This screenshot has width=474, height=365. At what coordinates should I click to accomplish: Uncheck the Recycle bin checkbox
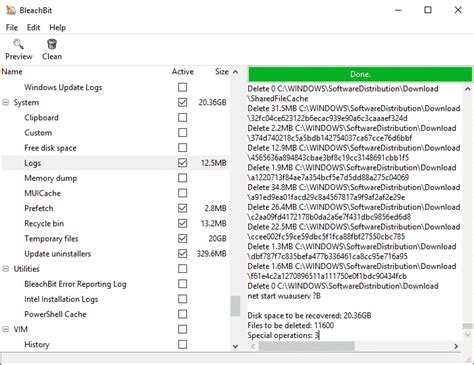(182, 223)
